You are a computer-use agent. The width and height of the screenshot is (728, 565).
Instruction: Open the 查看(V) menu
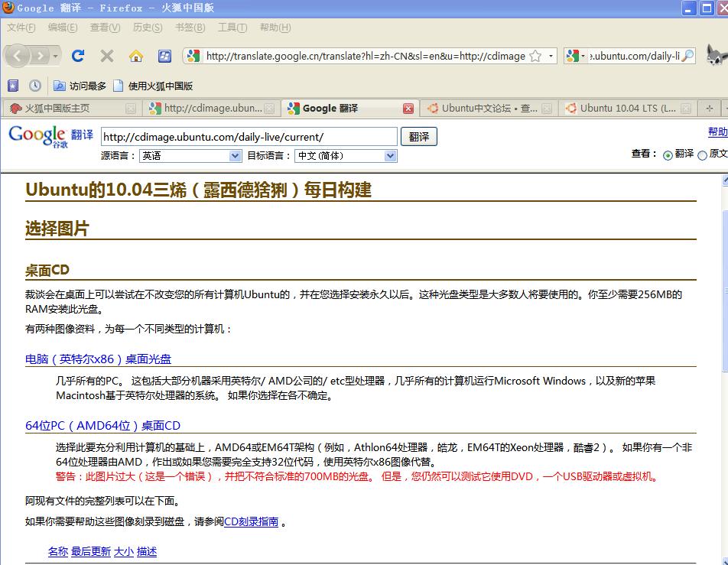tap(105, 28)
